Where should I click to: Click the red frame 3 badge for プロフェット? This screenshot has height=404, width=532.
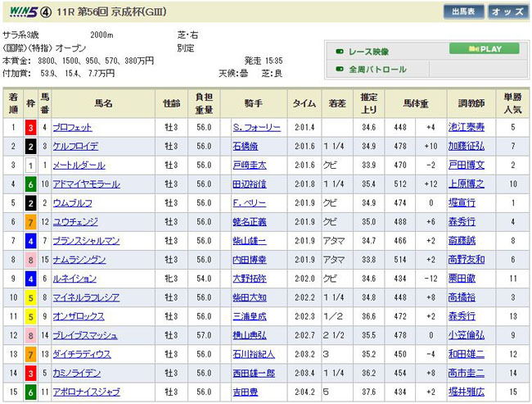pyautogui.click(x=29, y=128)
